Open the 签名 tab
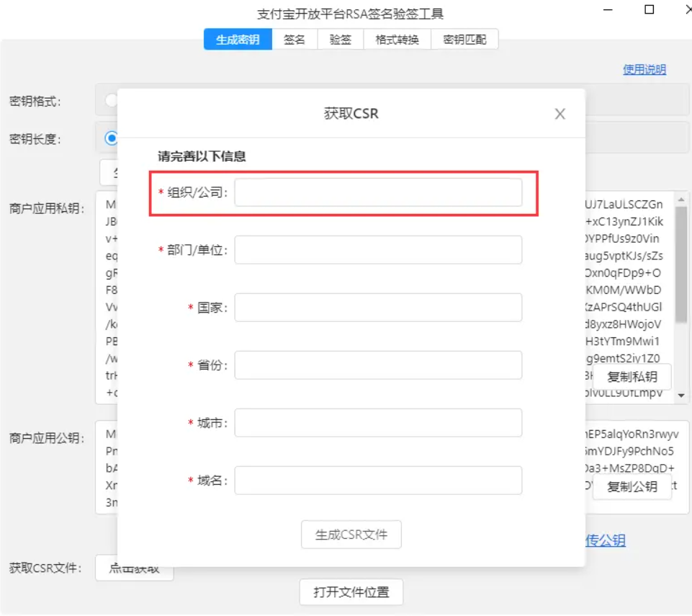This screenshot has width=692, height=616. [x=295, y=40]
